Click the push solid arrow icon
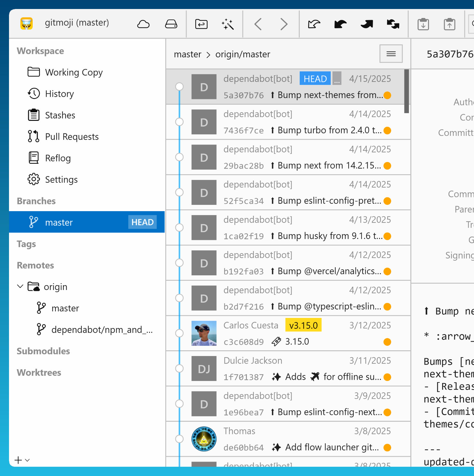 (x=367, y=24)
